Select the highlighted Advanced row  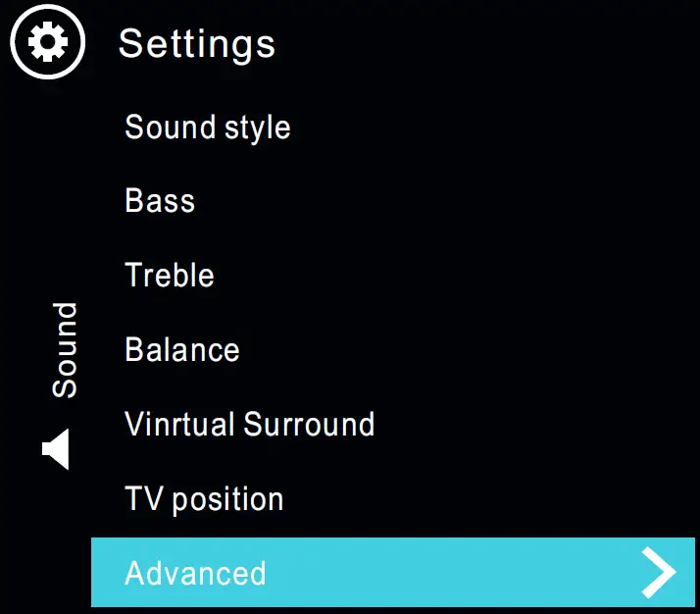coord(392,573)
